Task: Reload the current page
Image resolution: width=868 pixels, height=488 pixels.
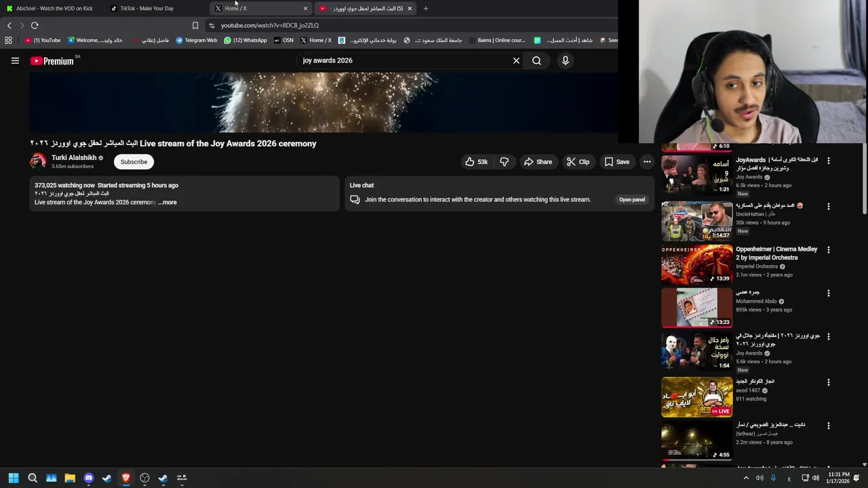Action: 35,25
